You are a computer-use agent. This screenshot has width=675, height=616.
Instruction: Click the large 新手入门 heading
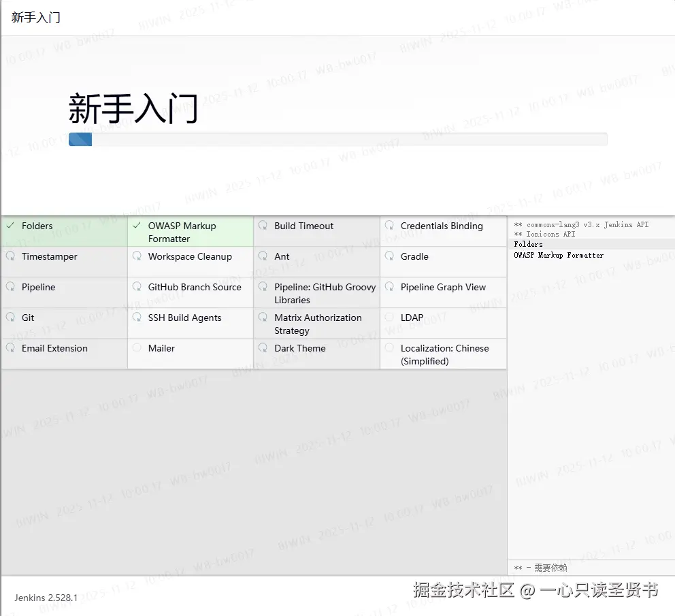[x=133, y=108]
